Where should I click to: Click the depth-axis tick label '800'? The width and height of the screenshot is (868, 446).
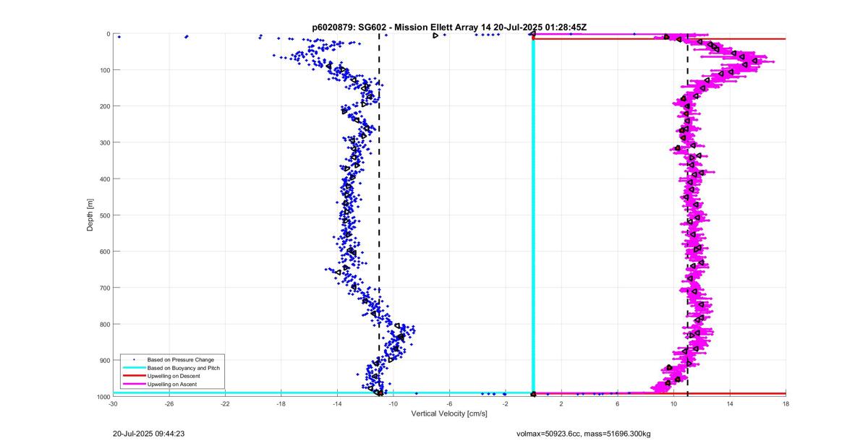click(x=104, y=324)
